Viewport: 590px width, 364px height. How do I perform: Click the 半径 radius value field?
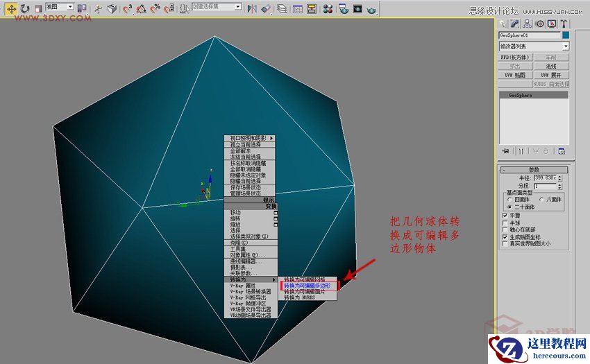pos(545,178)
